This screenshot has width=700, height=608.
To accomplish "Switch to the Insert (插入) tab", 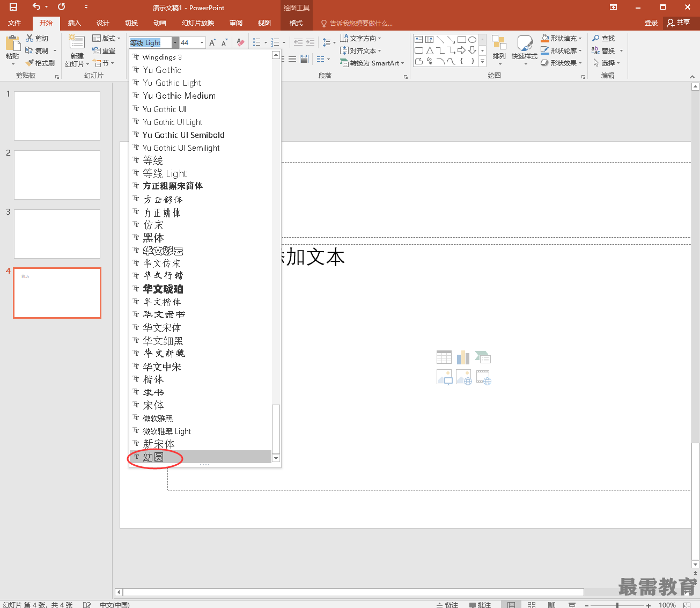I will 74,23.
